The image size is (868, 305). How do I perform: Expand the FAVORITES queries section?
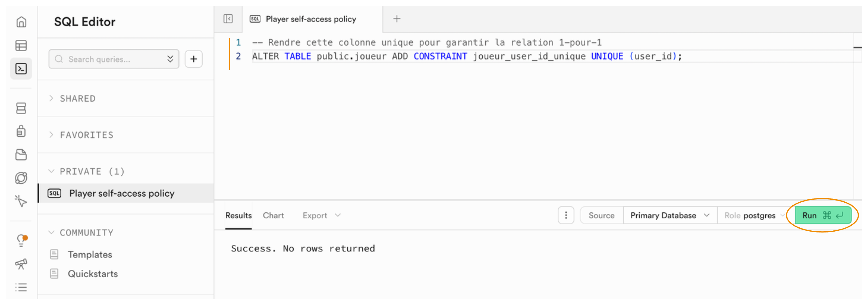(86, 135)
